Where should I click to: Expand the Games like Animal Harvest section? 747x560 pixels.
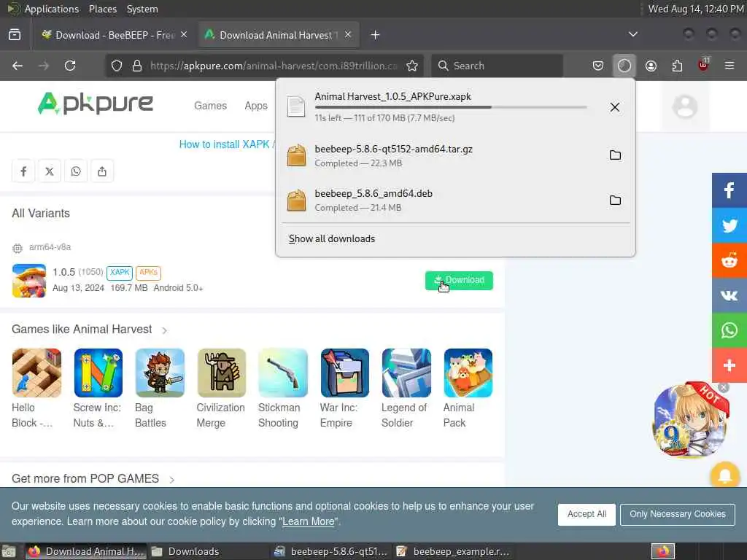pos(164,330)
